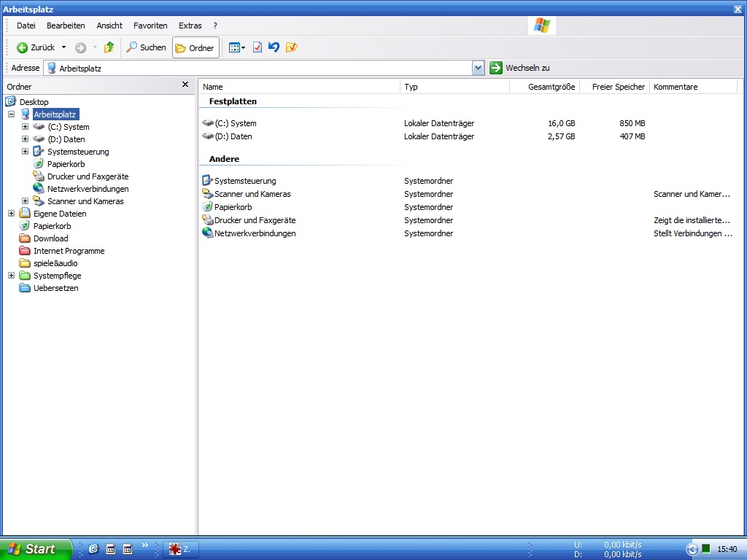The image size is (747, 560).
Task: Open the Favoriten menu
Action: [x=150, y=26]
